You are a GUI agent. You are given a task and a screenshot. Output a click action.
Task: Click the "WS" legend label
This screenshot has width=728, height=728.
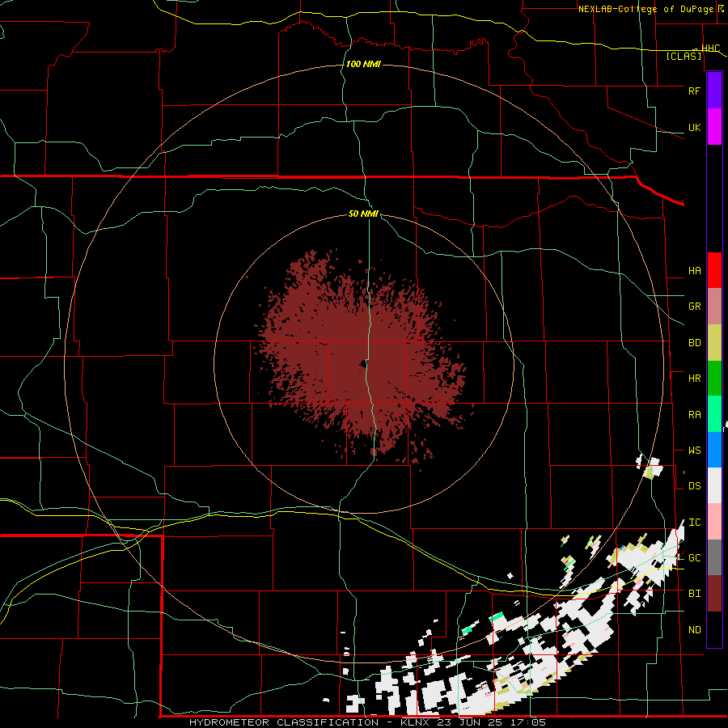click(x=694, y=451)
